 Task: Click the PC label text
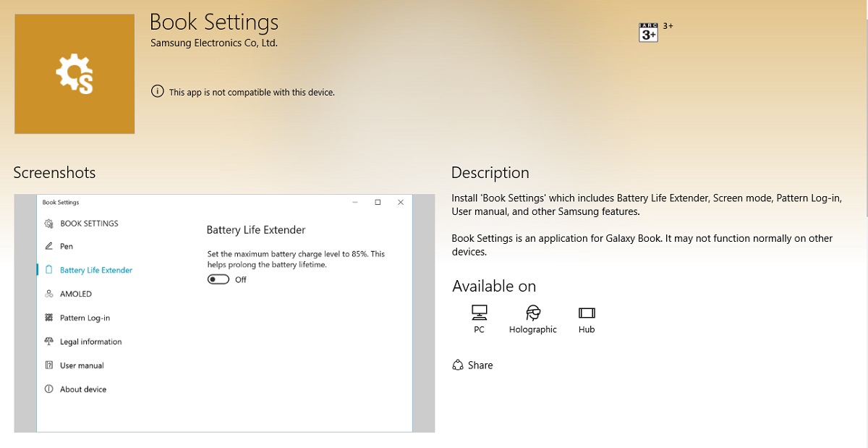pyautogui.click(x=479, y=329)
